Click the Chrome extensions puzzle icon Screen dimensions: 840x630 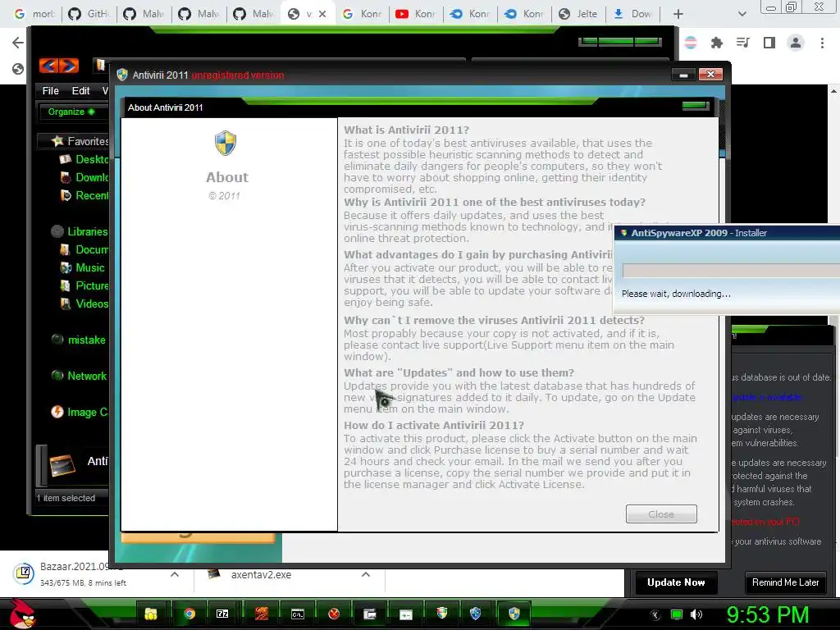[x=716, y=43]
